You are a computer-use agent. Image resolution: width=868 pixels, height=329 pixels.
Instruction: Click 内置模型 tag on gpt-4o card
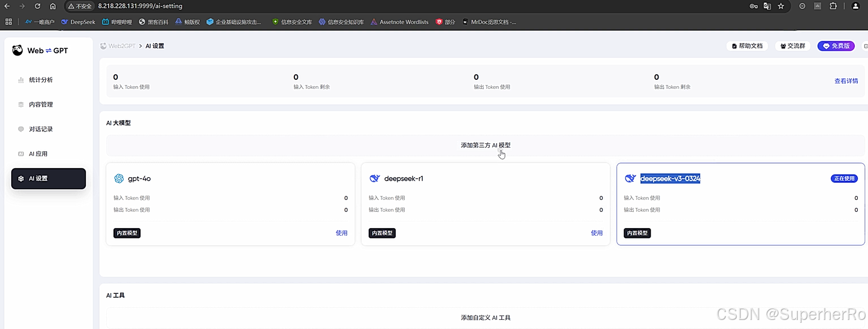coord(127,233)
